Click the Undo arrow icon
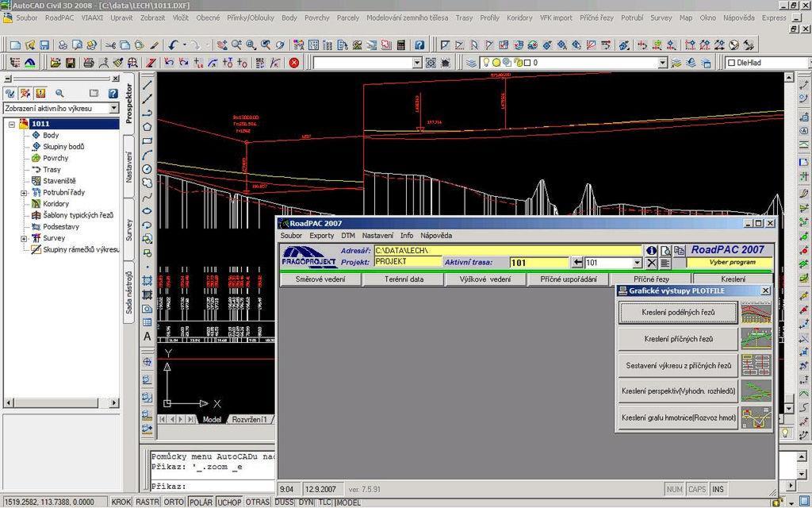The width and height of the screenshot is (812, 508). click(x=173, y=45)
